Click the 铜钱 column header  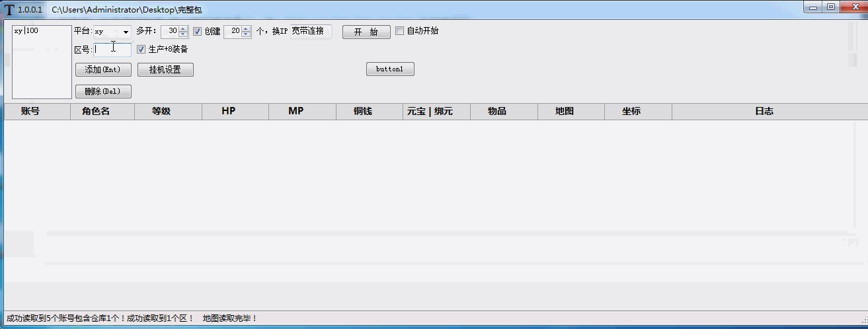pyautogui.click(x=370, y=111)
